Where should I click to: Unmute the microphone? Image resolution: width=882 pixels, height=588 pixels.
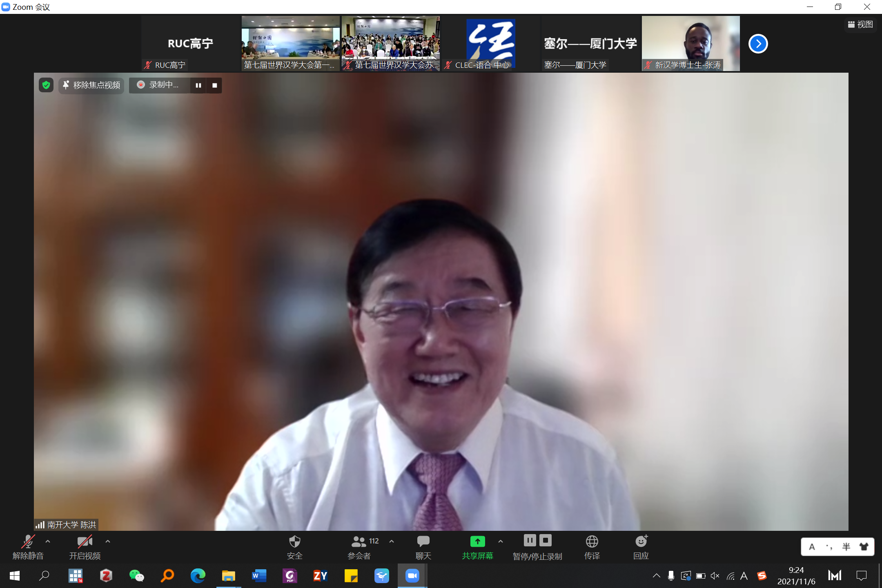pyautogui.click(x=28, y=542)
